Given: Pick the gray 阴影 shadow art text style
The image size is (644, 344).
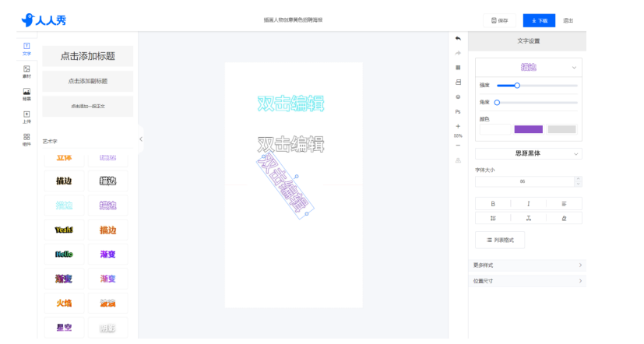Looking at the screenshot, I should 108,328.
